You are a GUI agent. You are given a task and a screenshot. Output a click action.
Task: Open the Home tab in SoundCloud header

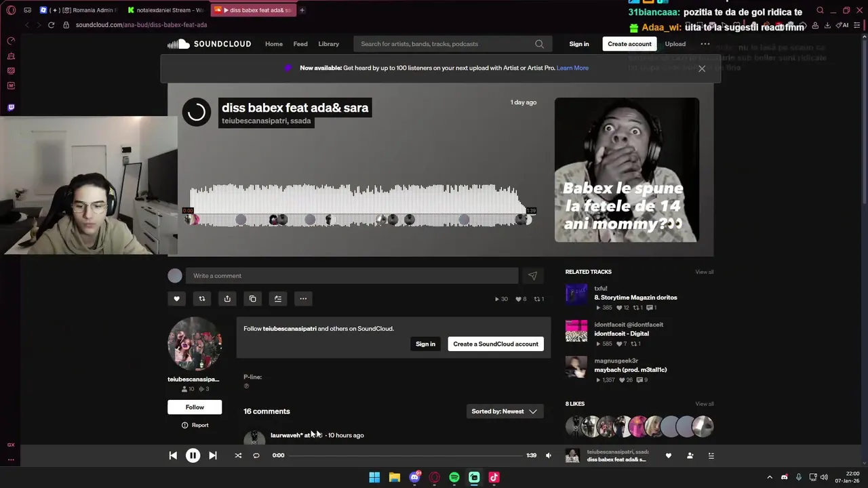click(x=274, y=44)
